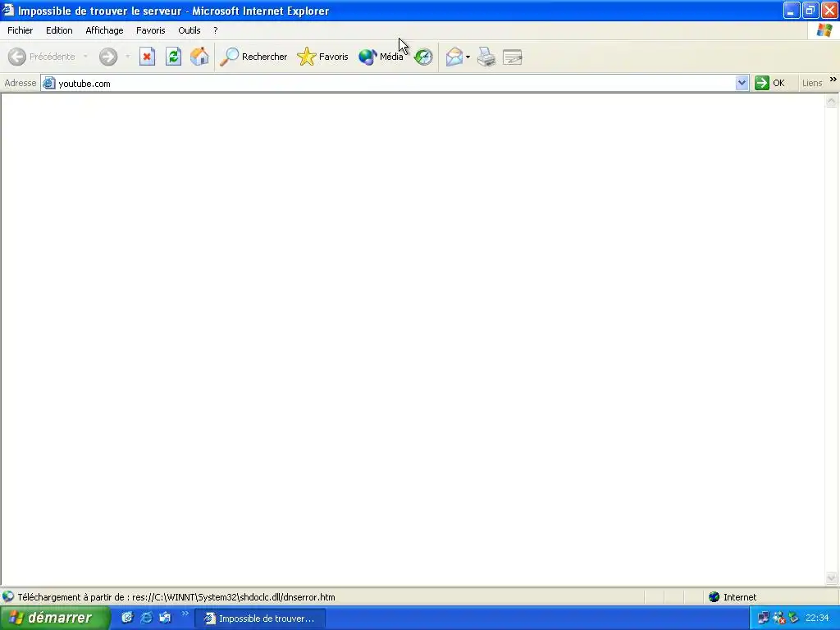Click the Edit page toolbar icon

coord(513,57)
